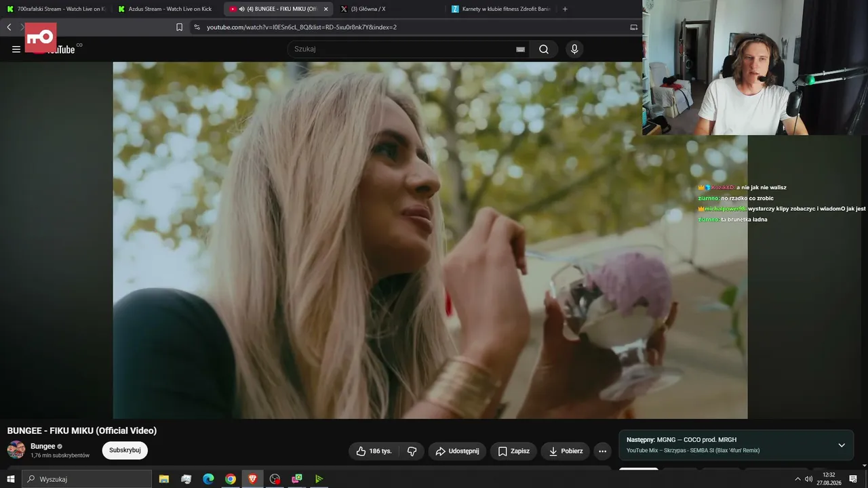Image resolution: width=868 pixels, height=488 pixels.
Task: Open OBS Studio from the taskbar
Action: click(x=275, y=479)
